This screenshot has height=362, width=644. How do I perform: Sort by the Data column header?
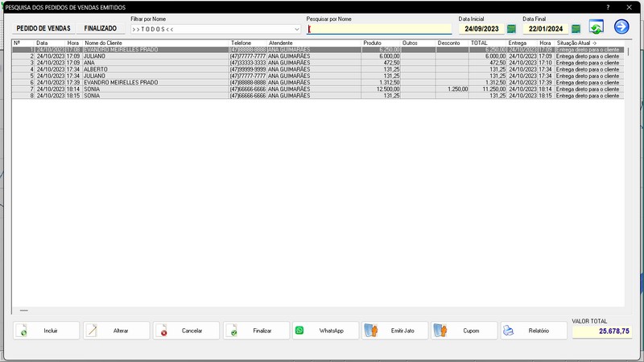[x=50, y=43]
